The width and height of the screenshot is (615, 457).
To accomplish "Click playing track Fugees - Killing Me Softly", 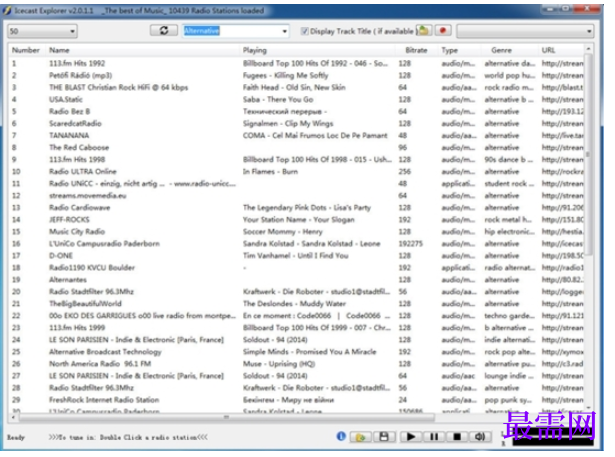I will (286, 75).
